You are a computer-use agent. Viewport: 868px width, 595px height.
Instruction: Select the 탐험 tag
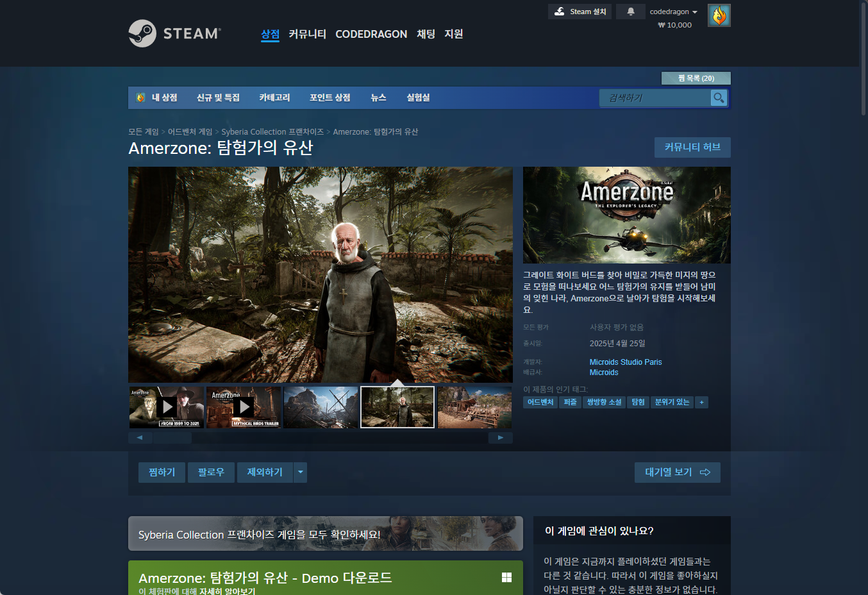638,402
